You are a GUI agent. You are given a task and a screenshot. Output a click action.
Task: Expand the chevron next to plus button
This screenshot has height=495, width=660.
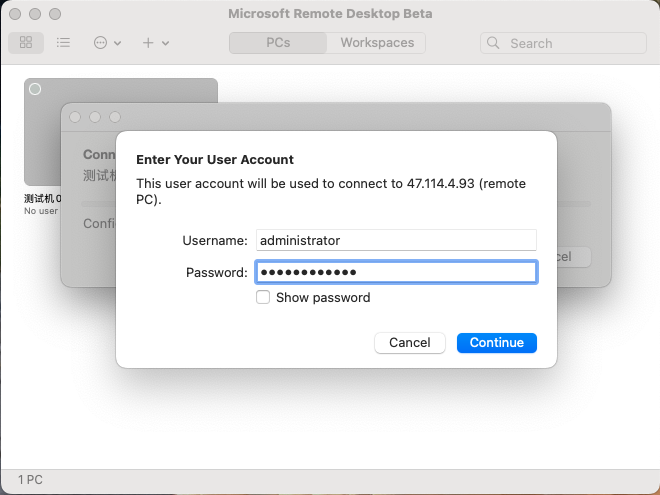[x=165, y=43]
